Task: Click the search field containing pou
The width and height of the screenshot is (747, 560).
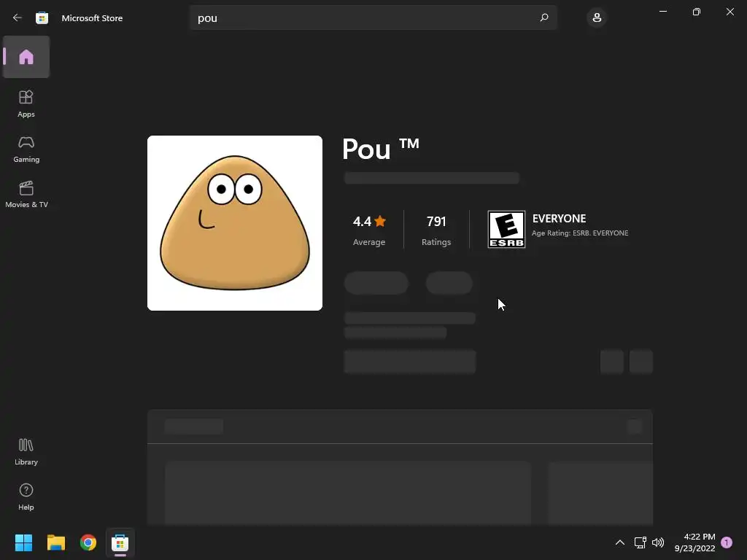Action: coord(373,17)
